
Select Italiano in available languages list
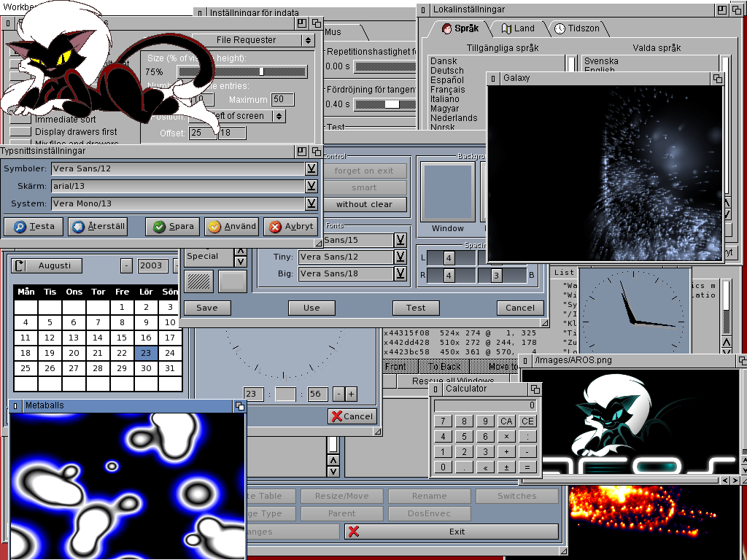[x=444, y=99]
